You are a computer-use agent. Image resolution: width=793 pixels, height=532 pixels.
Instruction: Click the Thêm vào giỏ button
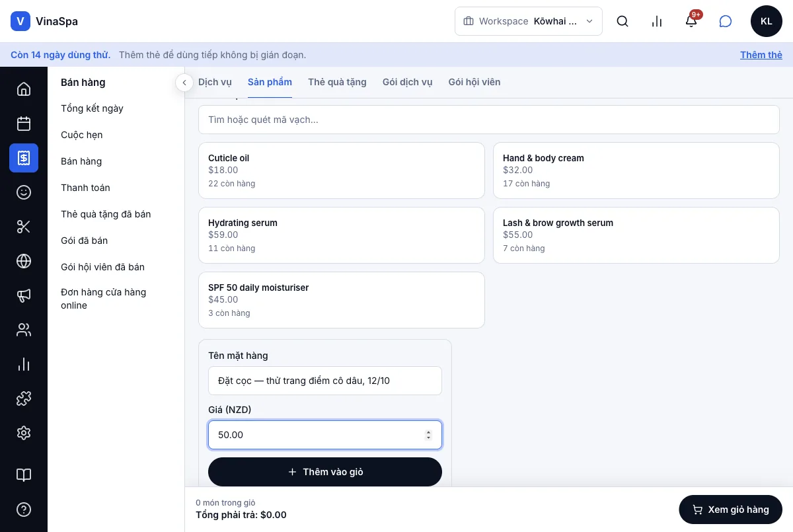click(x=325, y=472)
